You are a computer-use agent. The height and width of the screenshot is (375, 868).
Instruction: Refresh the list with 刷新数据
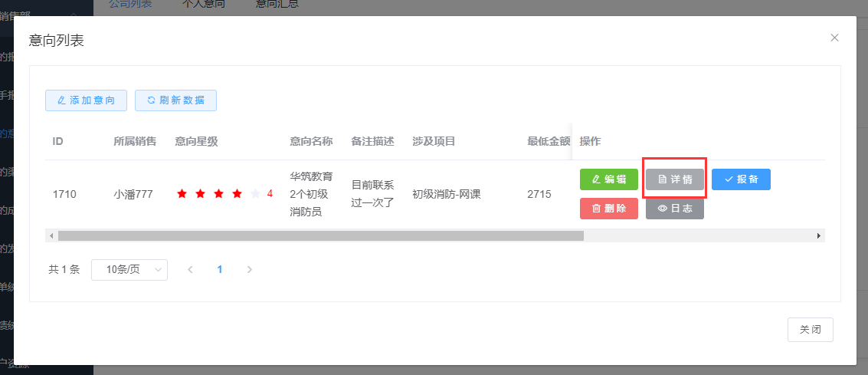[175, 100]
